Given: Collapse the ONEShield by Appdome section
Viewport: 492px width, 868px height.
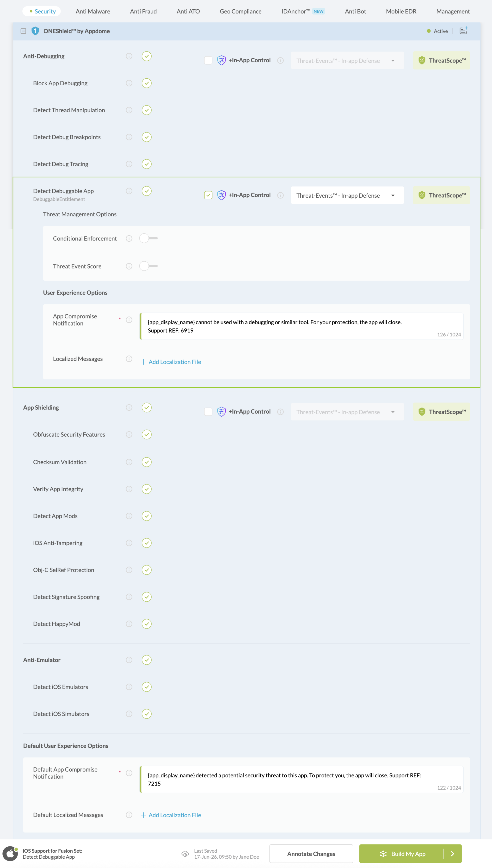Looking at the screenshot, I should [23, 31].
